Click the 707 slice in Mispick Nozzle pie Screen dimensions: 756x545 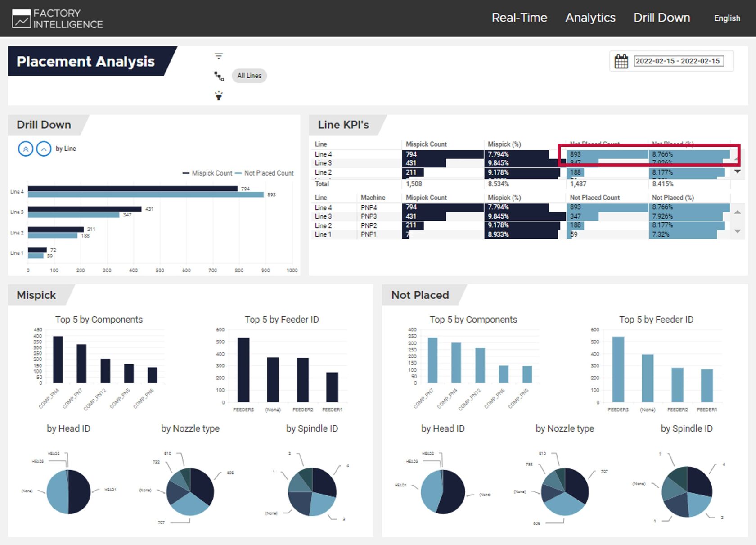tap(190, 504)
